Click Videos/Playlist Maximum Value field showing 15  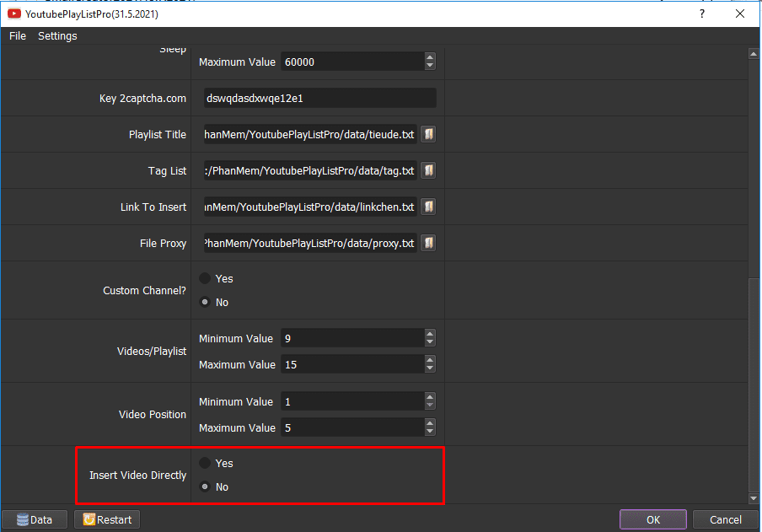click(x=353, y=365)
